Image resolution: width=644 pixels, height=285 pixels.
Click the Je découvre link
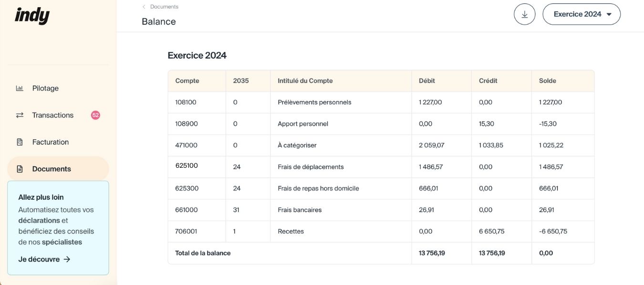click(44, 259)
